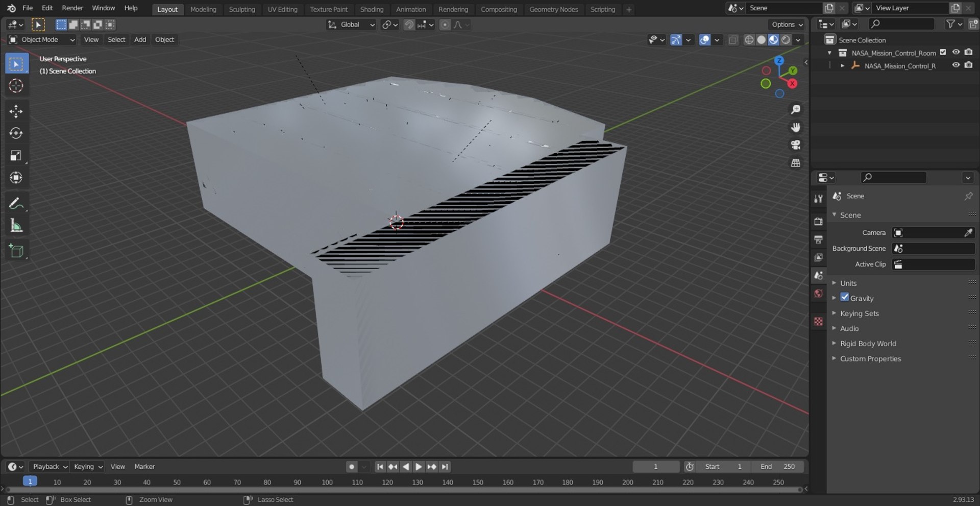Switch to the Shading workspace tab
Screen dimensions: 980x506
tap(372, 9)
